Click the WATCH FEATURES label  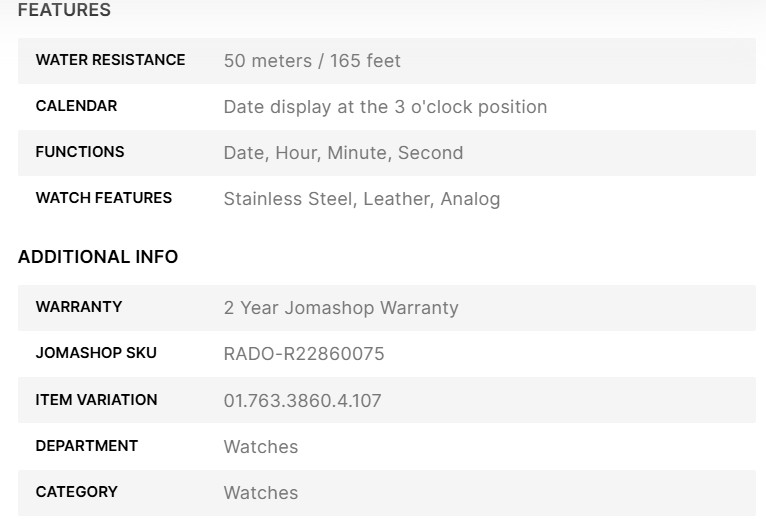tap(104, 198)
